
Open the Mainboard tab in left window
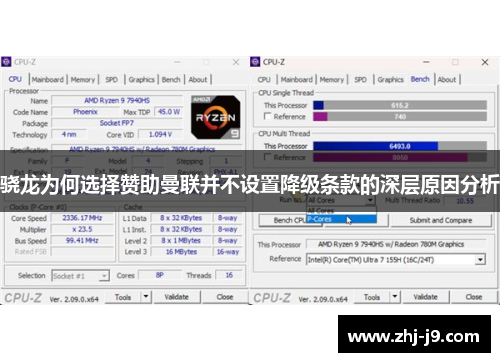click(48, 80)
